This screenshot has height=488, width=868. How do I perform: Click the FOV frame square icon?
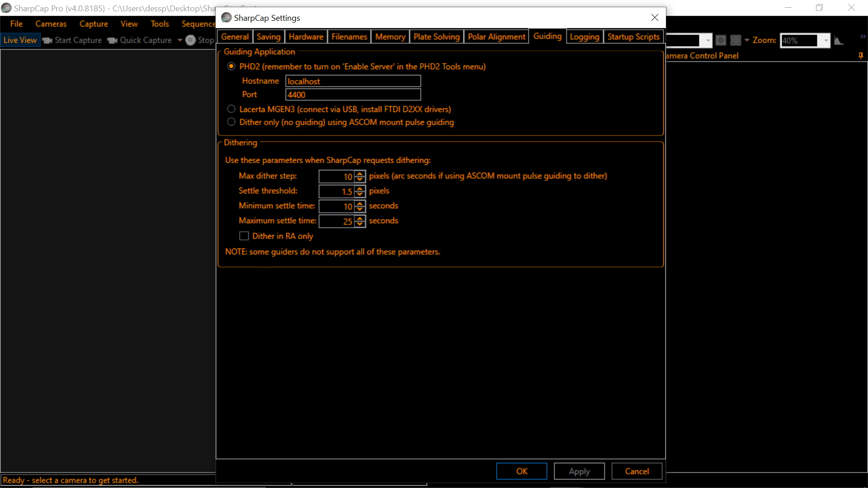[x=721, y=41]
